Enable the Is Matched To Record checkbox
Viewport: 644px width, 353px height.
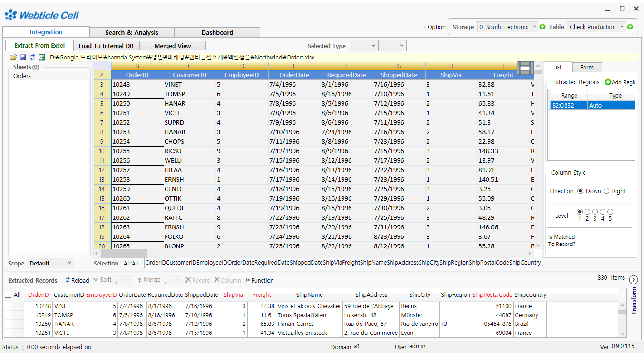coord(604,240)
